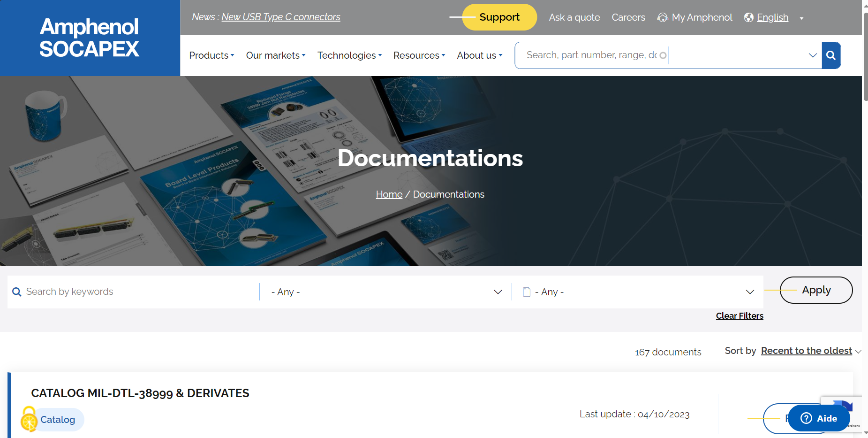Expand the Resources menu
Viewport: 868px width, 438px height.
tap(419, 55)
